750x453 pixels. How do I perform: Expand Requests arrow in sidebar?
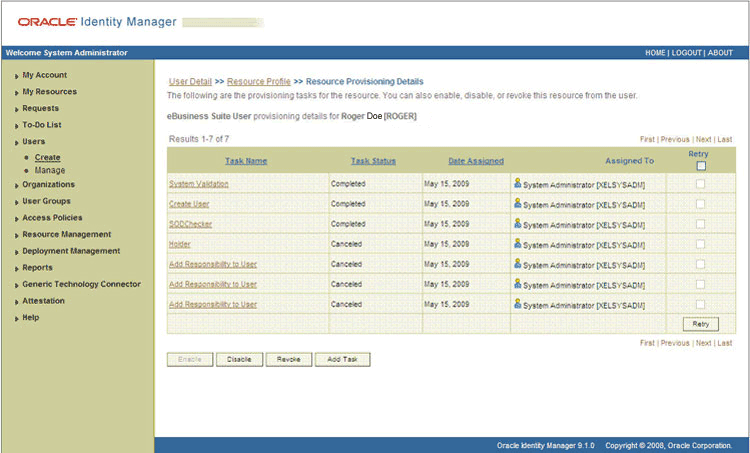pyautogui.click(x=17, y=109)
